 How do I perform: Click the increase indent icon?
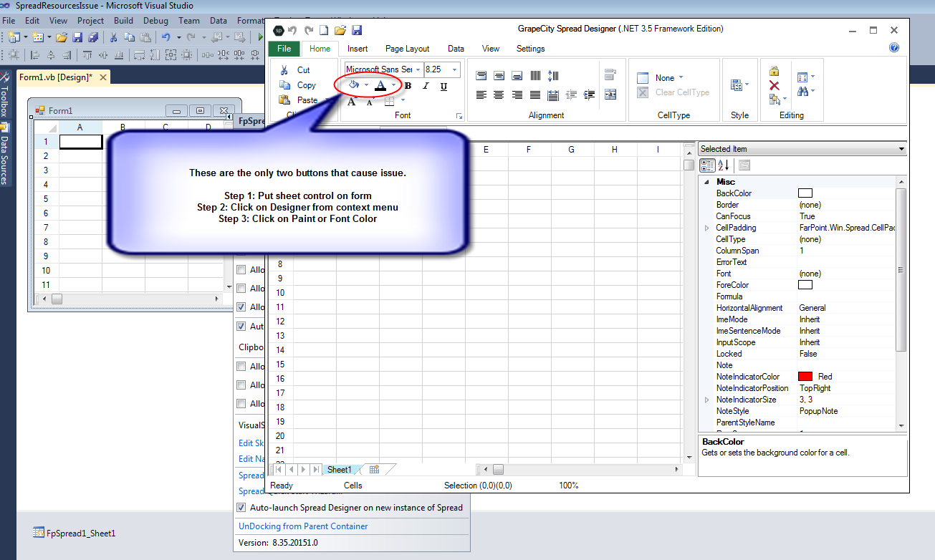(x=590, y=95)
